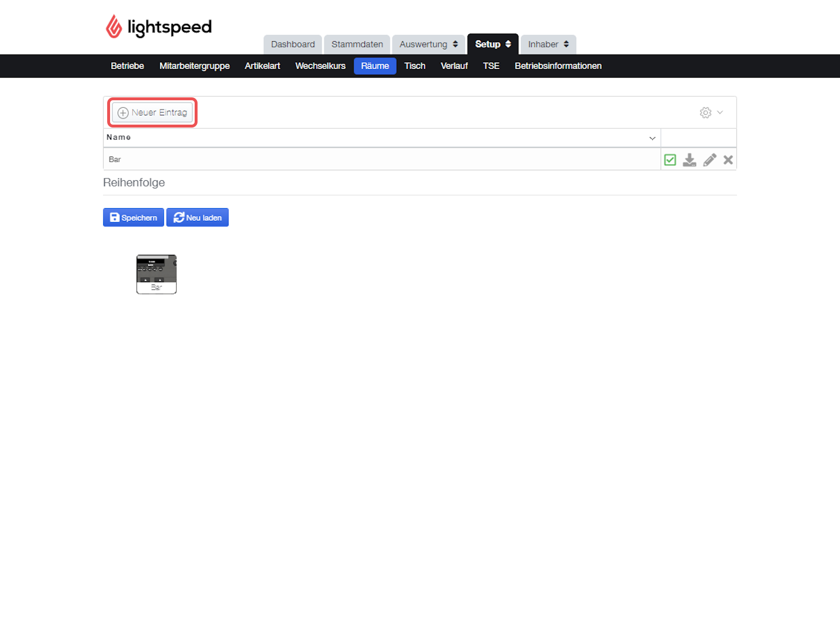Expand the Name column sort dropdown
Image resolution: width=840 pixels, height=626 pixels.
(652, 138)
